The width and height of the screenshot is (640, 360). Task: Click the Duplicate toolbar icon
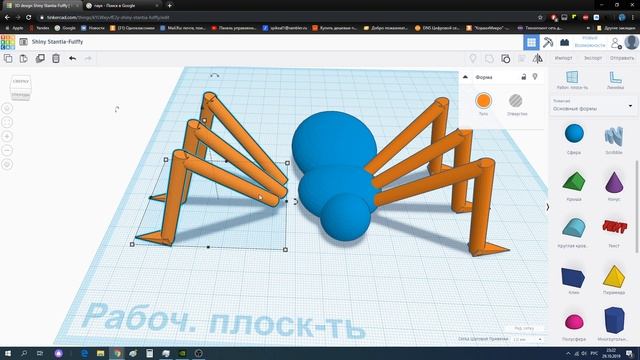click(x=40, y=58)
